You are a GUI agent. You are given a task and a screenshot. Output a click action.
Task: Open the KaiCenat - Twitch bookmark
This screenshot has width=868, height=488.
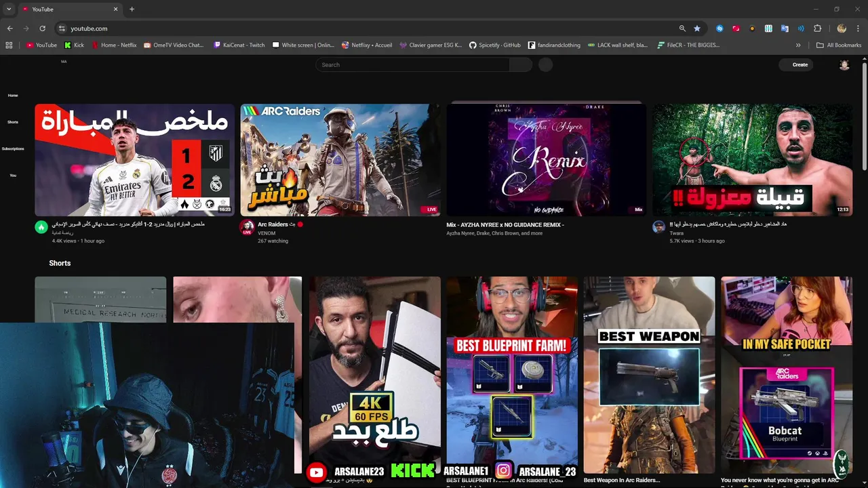pyautogui.click(x=239, y=45)
